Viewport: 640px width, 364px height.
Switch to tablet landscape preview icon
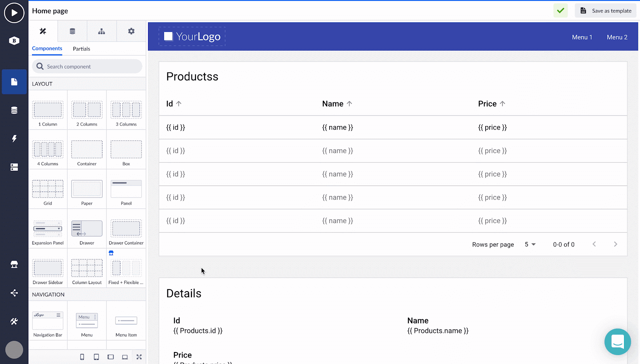click(x=111, y=357)
